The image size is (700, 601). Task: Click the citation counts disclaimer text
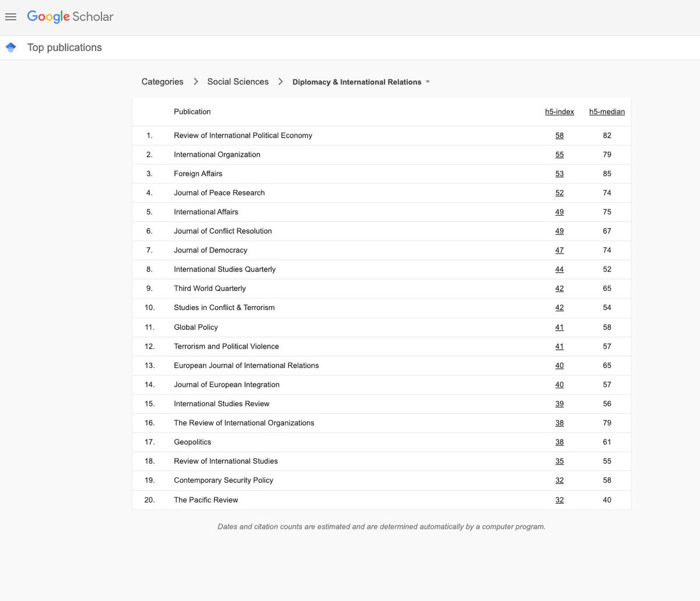pyautogui.click(x=381, y=527)
